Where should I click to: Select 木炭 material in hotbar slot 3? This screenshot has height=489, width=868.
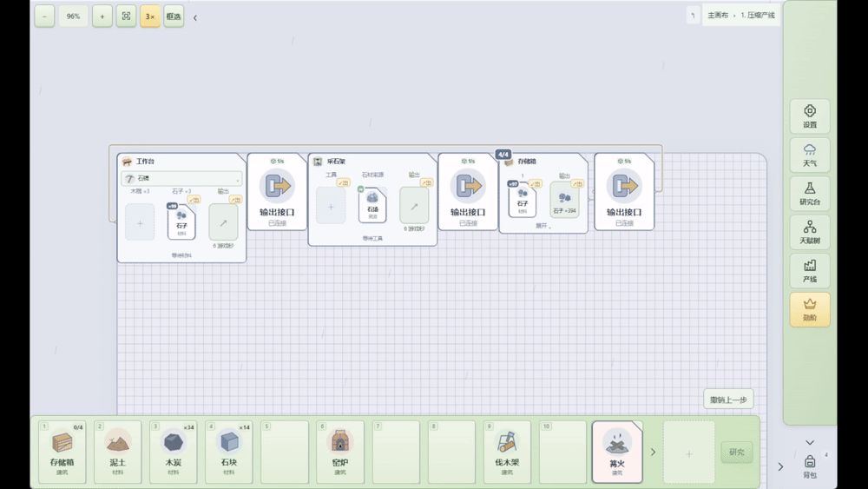pos(174,452)
